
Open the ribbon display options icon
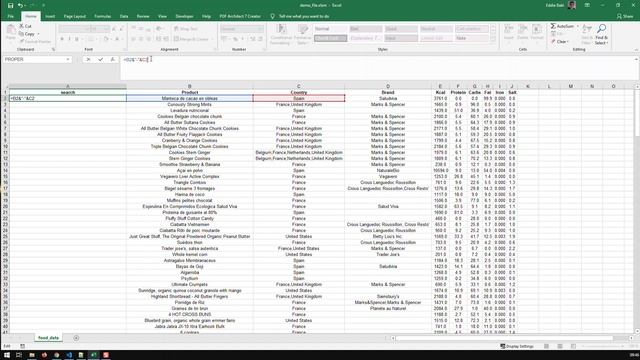[x=587, y=5]
